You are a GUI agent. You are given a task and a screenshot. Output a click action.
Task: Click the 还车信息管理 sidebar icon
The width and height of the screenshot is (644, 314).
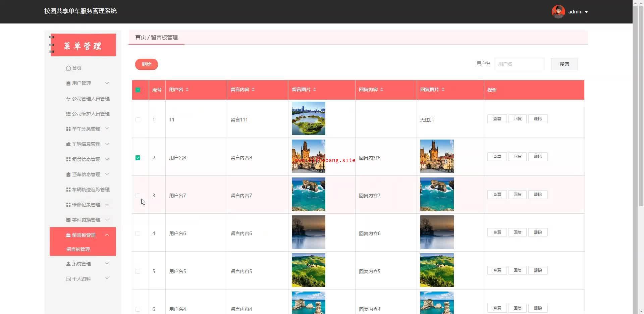[68, 174]
